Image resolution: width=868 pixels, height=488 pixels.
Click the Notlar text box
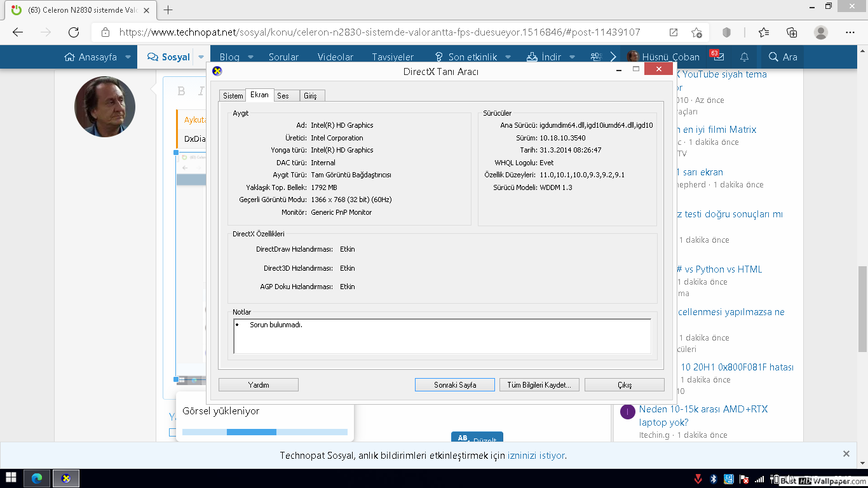(442, 336)
